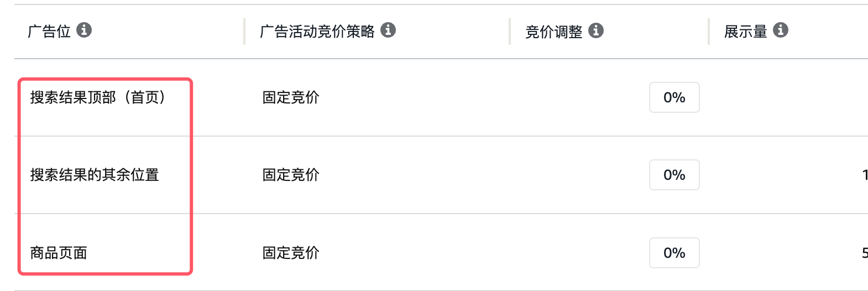
Task: Click 固定竞价 in the 商品页面 row
Action: pos(291,253)
